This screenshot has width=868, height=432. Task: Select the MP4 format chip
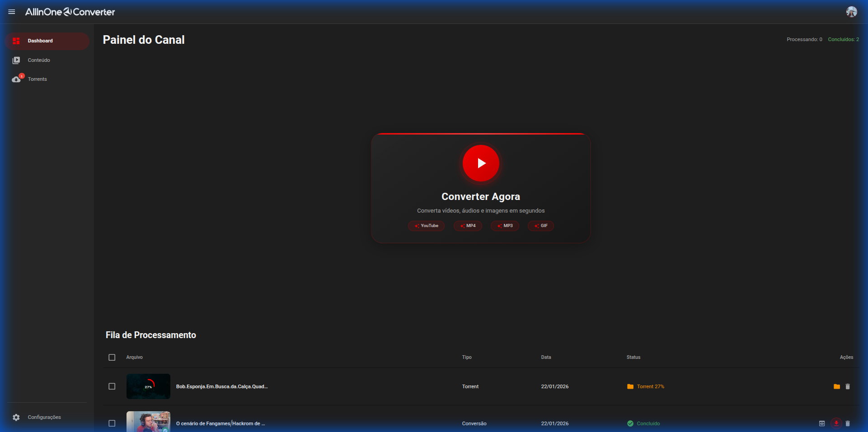tap(468, 226)
